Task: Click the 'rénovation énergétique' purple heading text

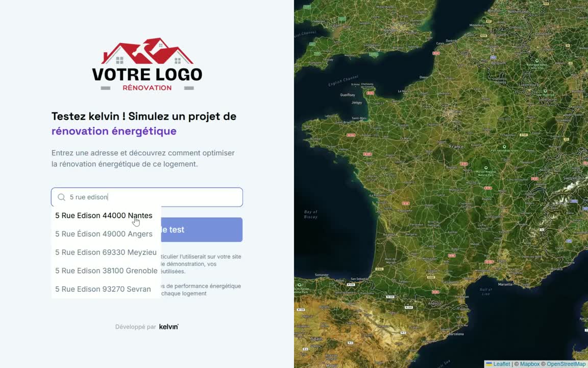Action: pos(114,131)
